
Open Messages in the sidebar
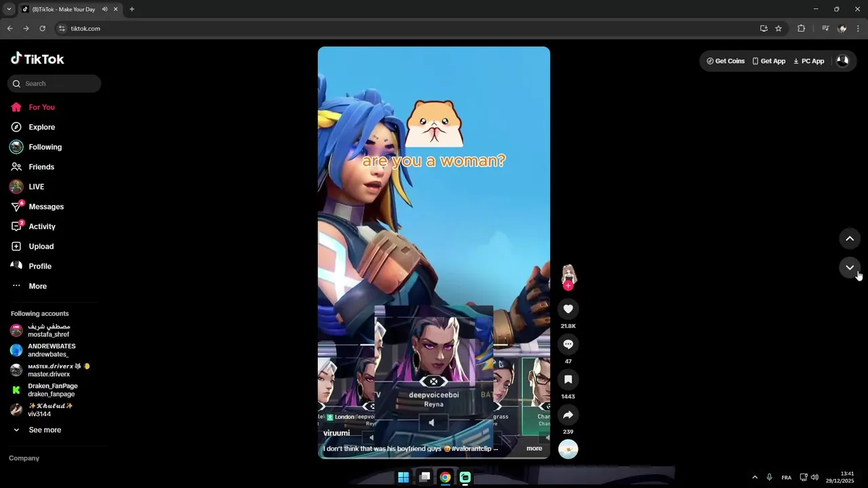47,207
